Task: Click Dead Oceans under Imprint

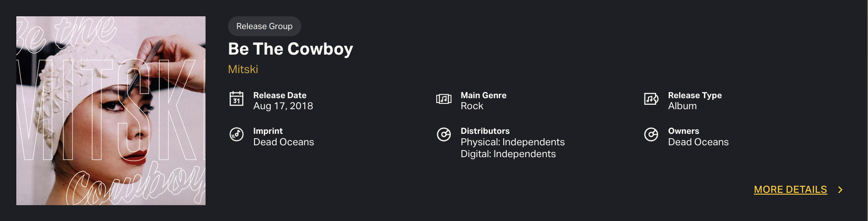Action: coord(284,142)
